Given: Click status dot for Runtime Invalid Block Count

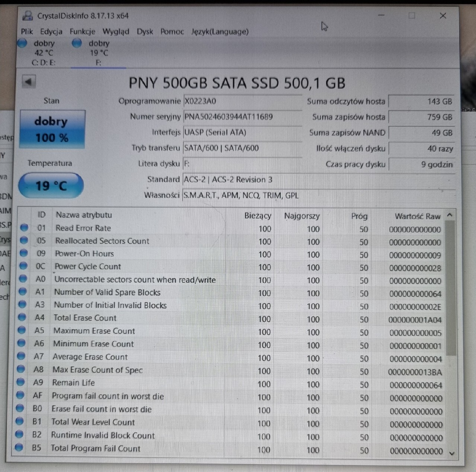Looking at the screenshot, I should [19, 434].
